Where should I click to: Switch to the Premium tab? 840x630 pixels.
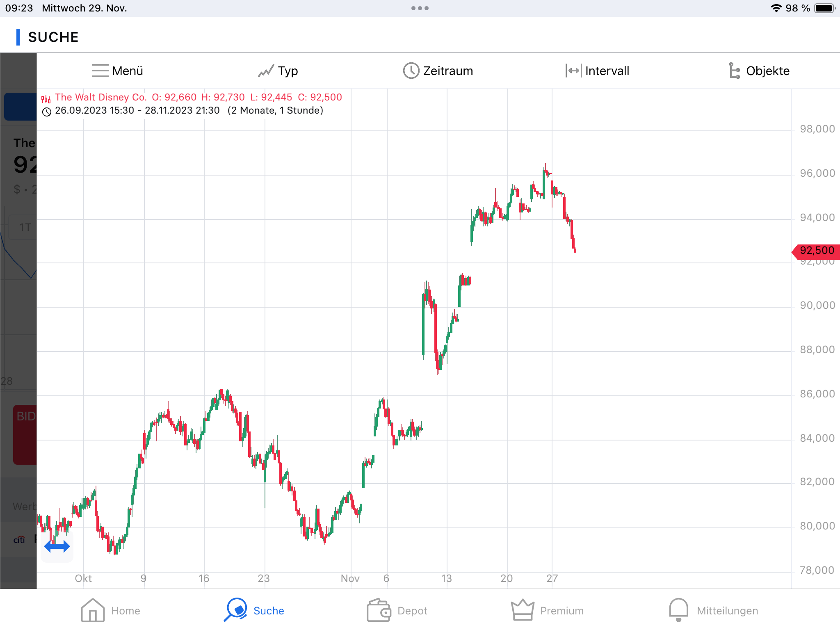562,611
